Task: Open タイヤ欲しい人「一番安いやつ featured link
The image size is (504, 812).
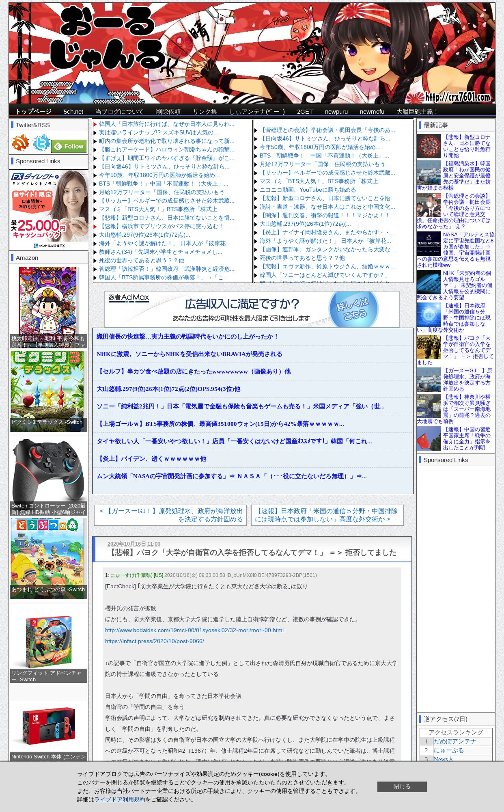Action: [234, 441]
